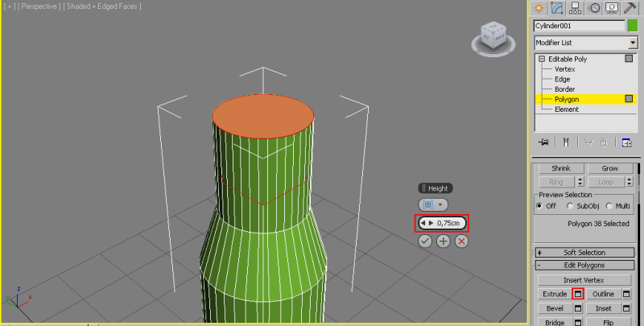Viewport: 644px width, 326px height.
Task: Open Outline settings box icon
Action: click(x=626, y=294)
